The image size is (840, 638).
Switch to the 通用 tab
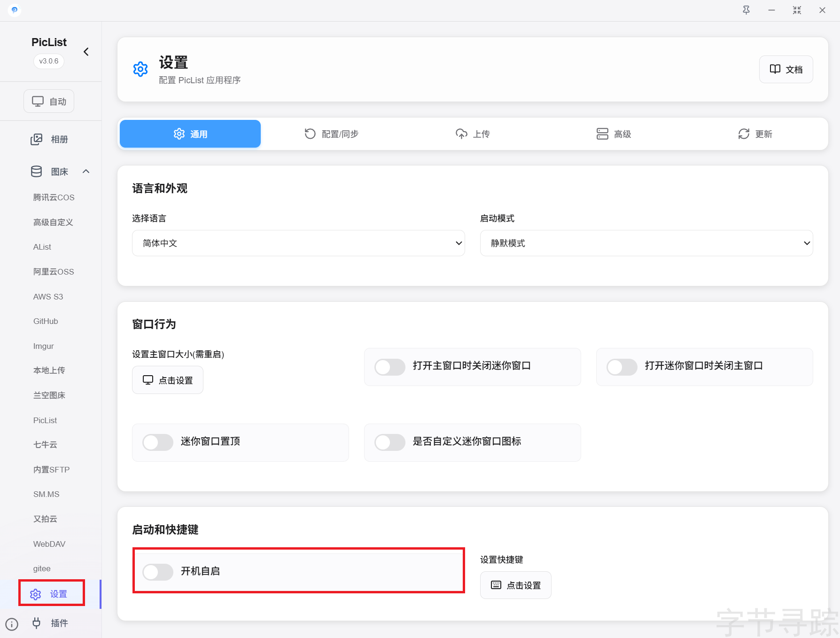190,134
